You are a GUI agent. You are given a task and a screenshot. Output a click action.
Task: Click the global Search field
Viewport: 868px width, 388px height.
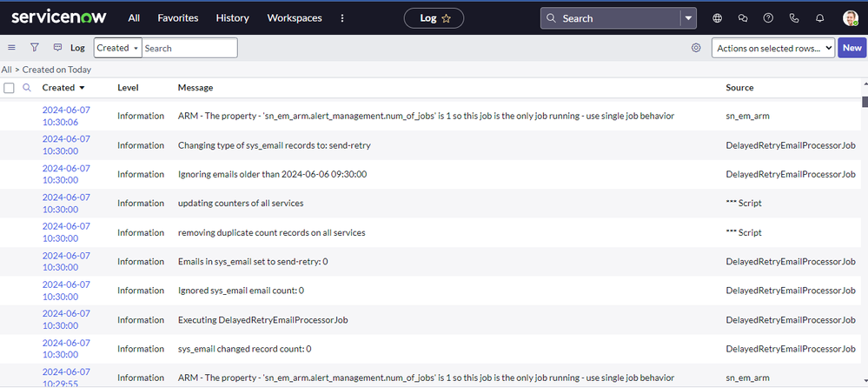tap(610, 18)
